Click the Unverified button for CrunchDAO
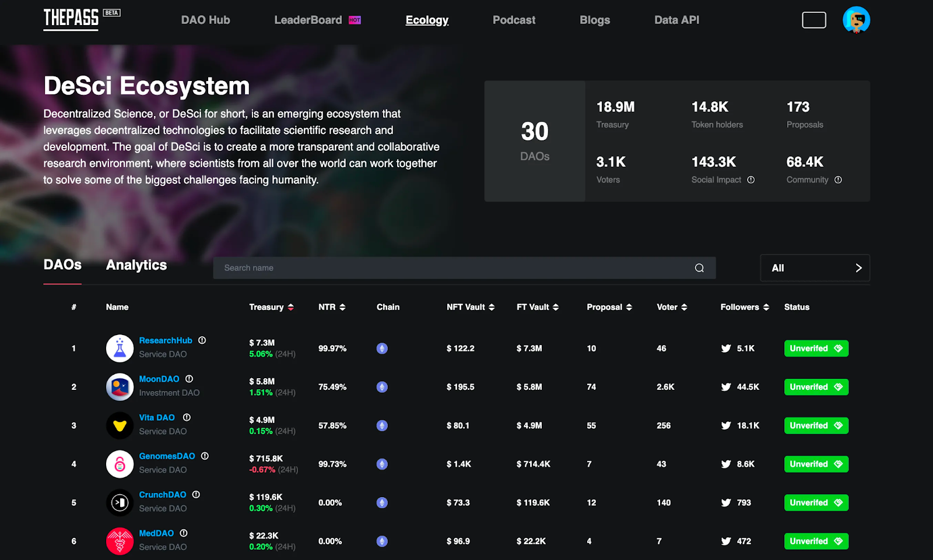This screenshot has width=933, height=560. (x=816, y=503)
